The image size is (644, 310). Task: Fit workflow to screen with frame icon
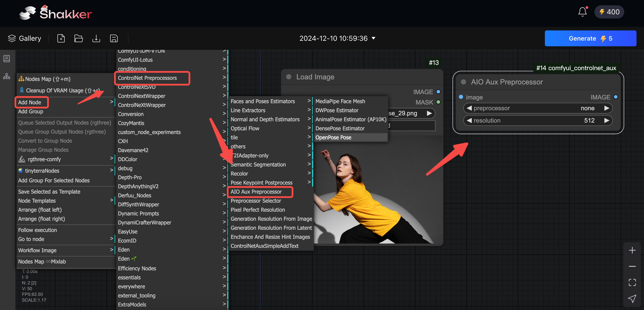632,282
